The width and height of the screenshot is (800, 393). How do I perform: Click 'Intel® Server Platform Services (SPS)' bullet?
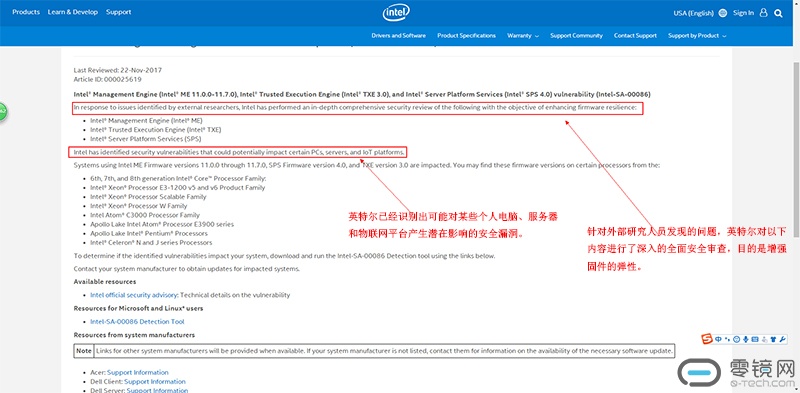pyautogui.click(x=145, y=139)
